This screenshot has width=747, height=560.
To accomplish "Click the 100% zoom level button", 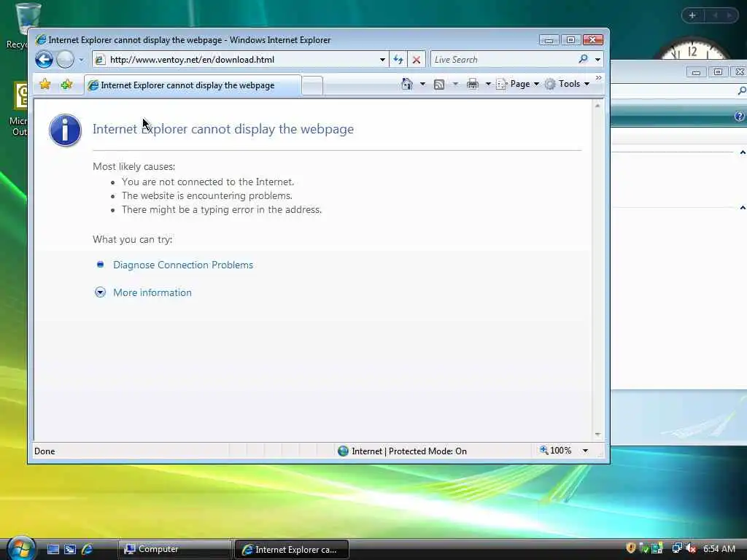I will 555,451.
